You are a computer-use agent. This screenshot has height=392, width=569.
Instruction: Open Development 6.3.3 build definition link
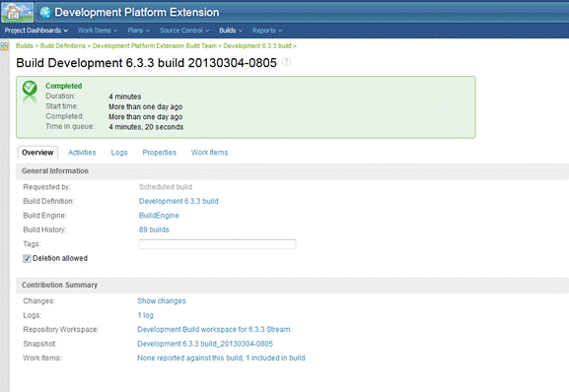point(178,201)
